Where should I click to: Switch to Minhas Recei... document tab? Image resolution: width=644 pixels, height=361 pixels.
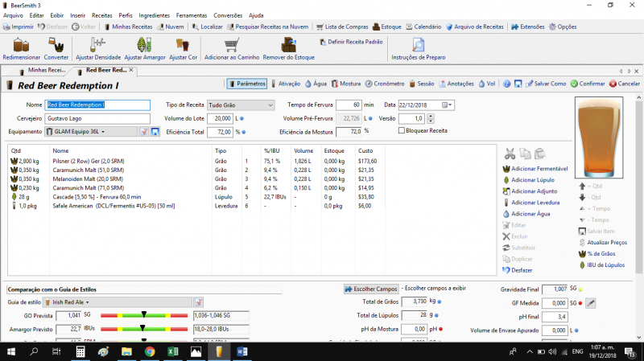click(43, 70)
